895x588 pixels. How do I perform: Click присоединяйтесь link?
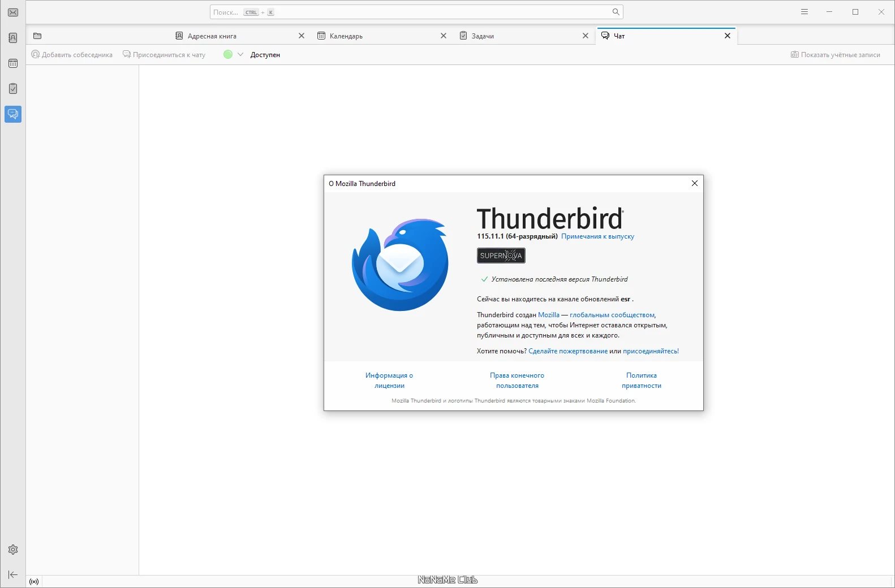coord(651,351)
